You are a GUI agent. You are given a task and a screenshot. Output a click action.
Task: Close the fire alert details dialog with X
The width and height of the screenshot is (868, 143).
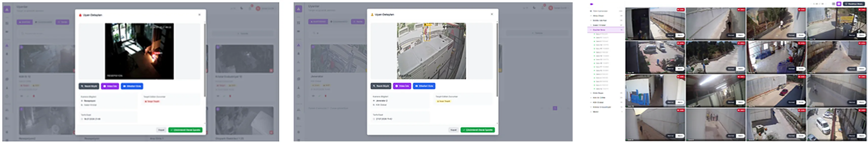click(x=200, y=15)
